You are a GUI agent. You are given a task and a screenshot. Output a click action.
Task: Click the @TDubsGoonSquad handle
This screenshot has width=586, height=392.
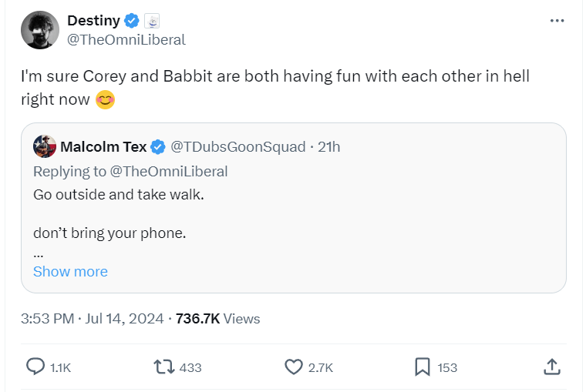click(x=237, y=146)
